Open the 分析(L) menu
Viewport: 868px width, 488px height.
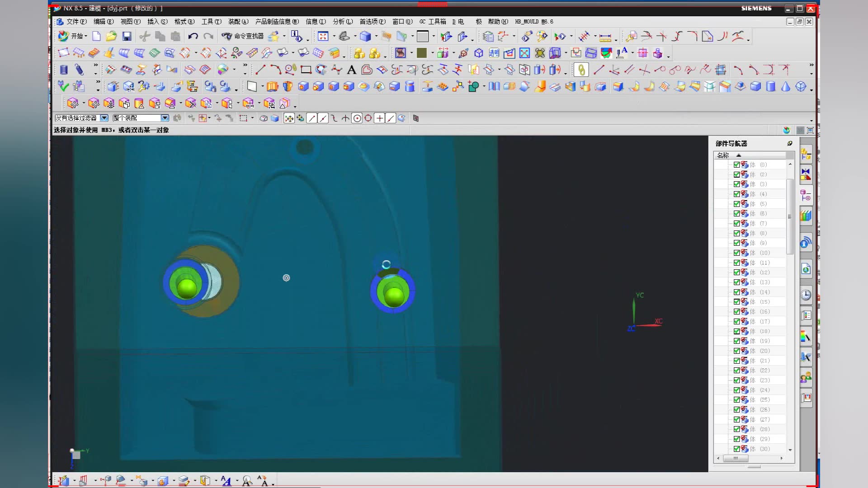pos(342,21)
